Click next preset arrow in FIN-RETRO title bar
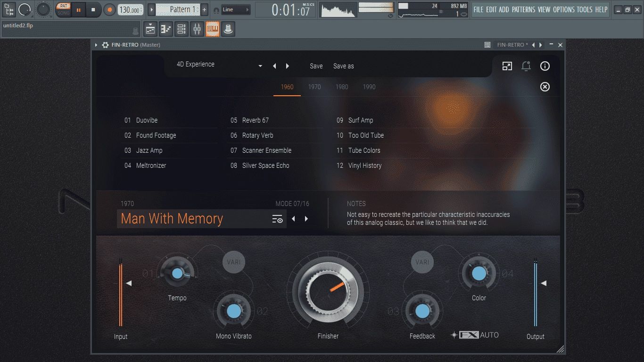 (x=541, y=45)
